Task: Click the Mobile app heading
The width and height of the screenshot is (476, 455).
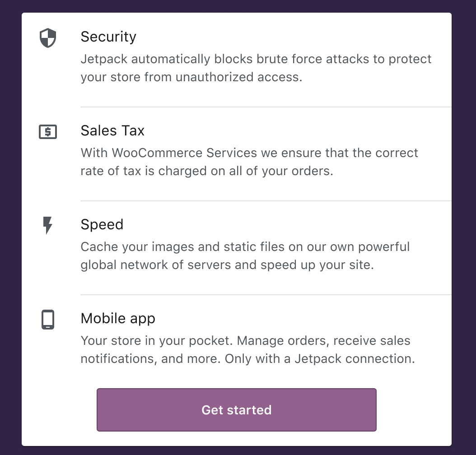Action: tap(118, 319)
